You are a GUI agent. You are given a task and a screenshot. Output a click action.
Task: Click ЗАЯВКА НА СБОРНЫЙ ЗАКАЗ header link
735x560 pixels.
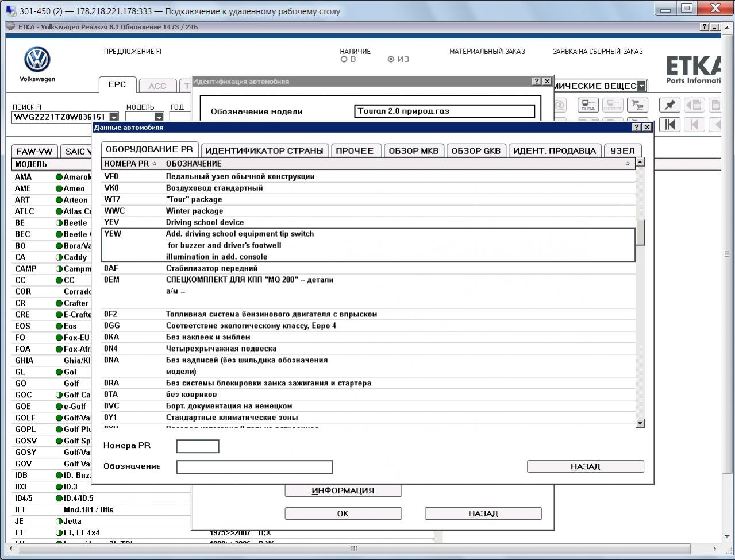[x=598, y=51]
